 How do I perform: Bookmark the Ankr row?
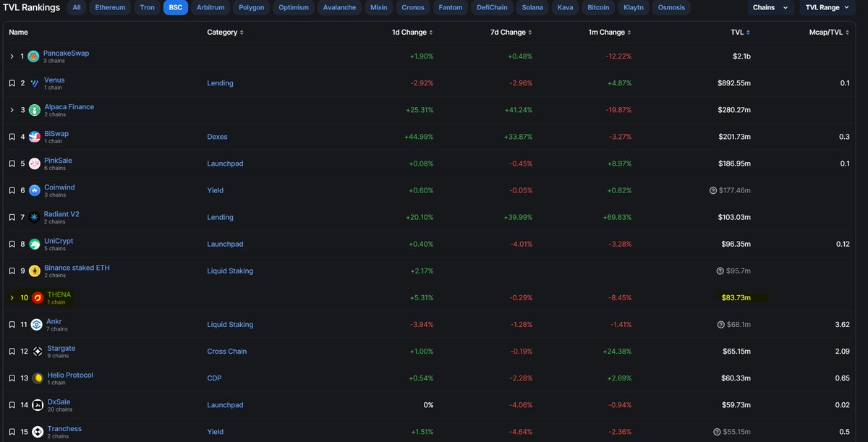tap(12, 325)
